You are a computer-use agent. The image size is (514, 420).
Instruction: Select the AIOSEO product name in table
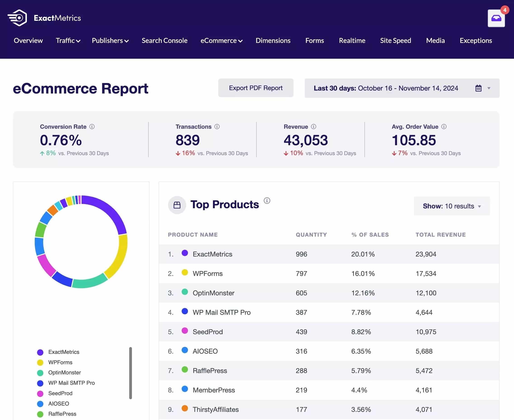coord(205,351)
